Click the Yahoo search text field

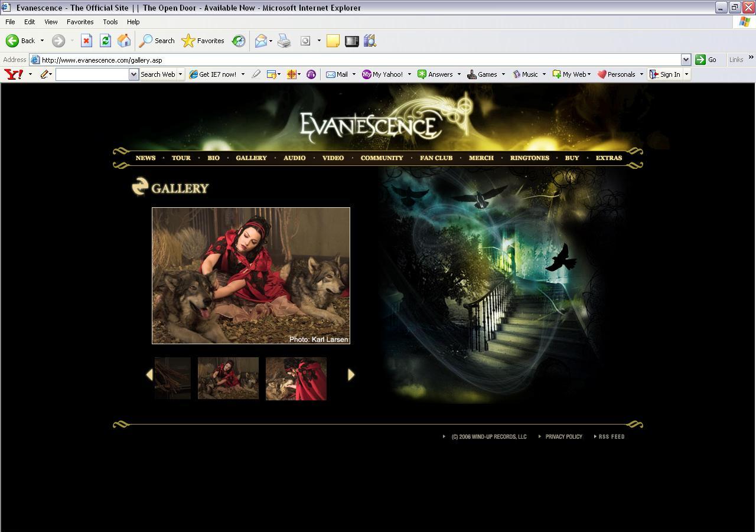click(x=92, y=74)
